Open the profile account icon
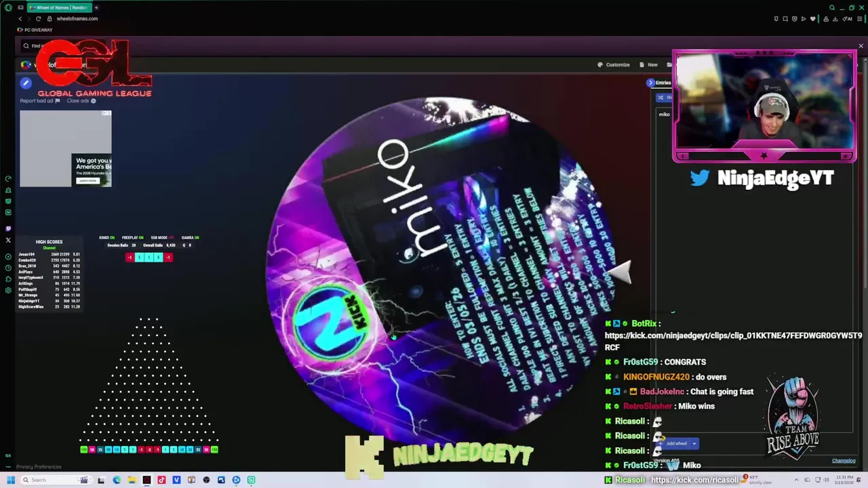The height and width of the screenshot is (488, 868). tap(826, 19)
